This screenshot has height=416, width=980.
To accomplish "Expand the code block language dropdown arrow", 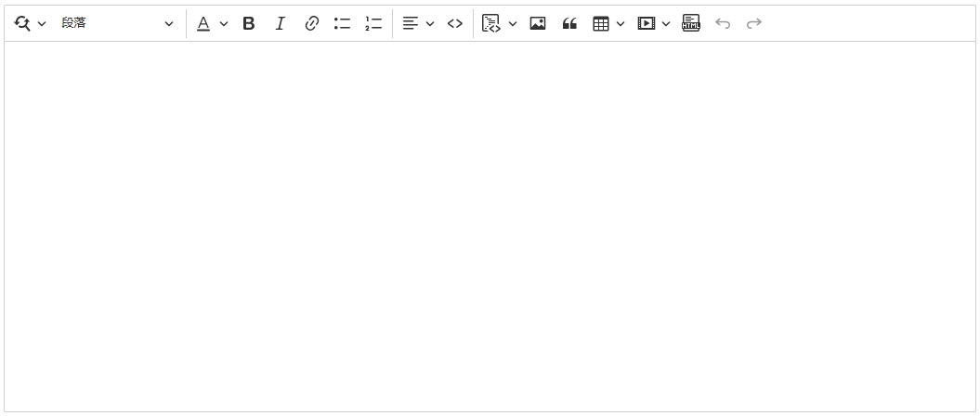I will pos(513,24).
